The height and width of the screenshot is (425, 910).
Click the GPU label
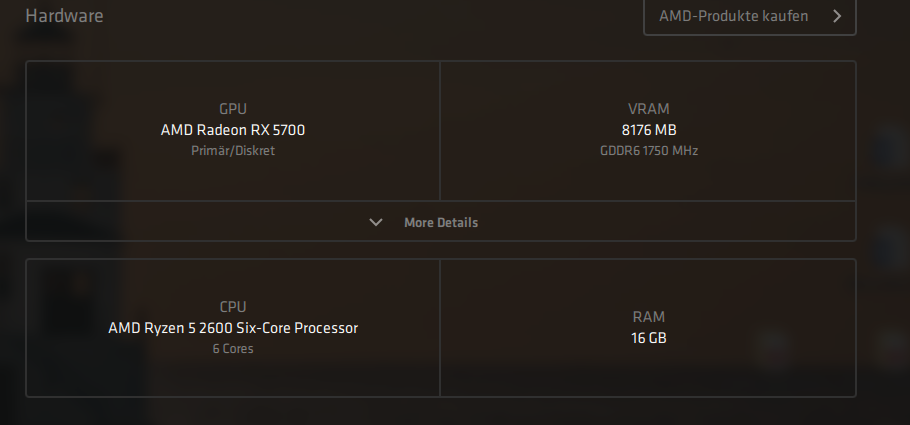point(233,109)
